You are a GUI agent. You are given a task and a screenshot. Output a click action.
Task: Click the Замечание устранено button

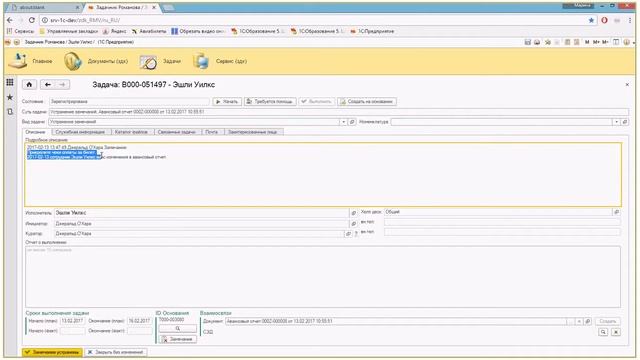pos(52,352)
